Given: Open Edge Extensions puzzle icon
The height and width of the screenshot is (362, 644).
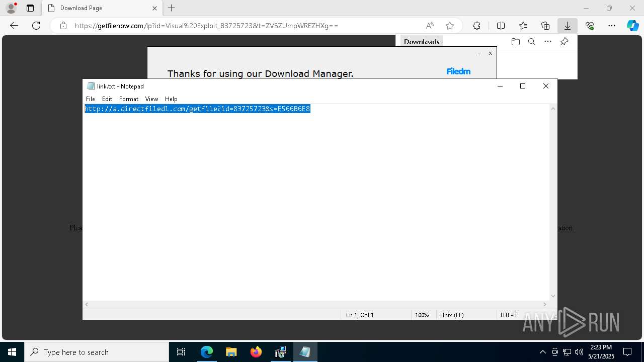Looking at the screenshot, I should [x=476, y=26].
